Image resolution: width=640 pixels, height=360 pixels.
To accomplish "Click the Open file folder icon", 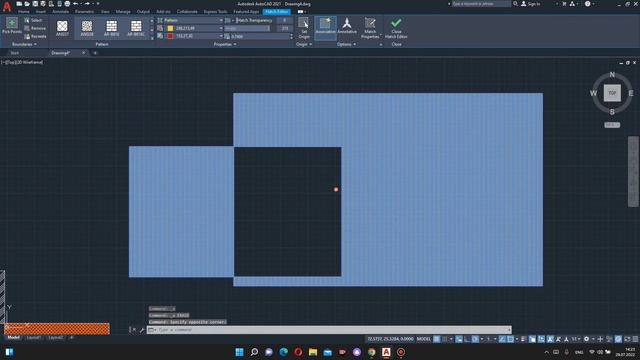I will pos(27,4).
